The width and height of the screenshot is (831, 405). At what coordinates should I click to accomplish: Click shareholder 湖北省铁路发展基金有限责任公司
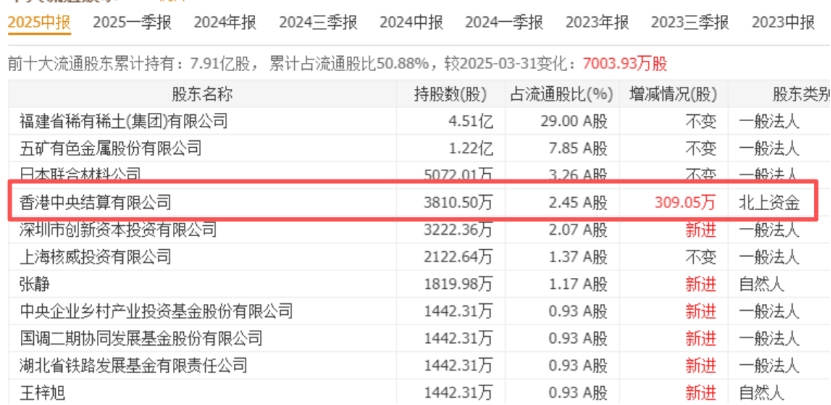133,365
